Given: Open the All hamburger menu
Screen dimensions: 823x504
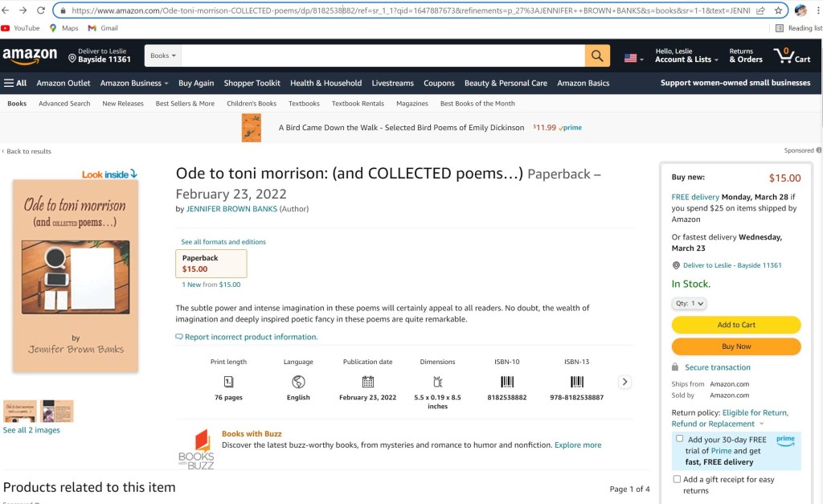Looking at the screenshot, I should point(15,83).
